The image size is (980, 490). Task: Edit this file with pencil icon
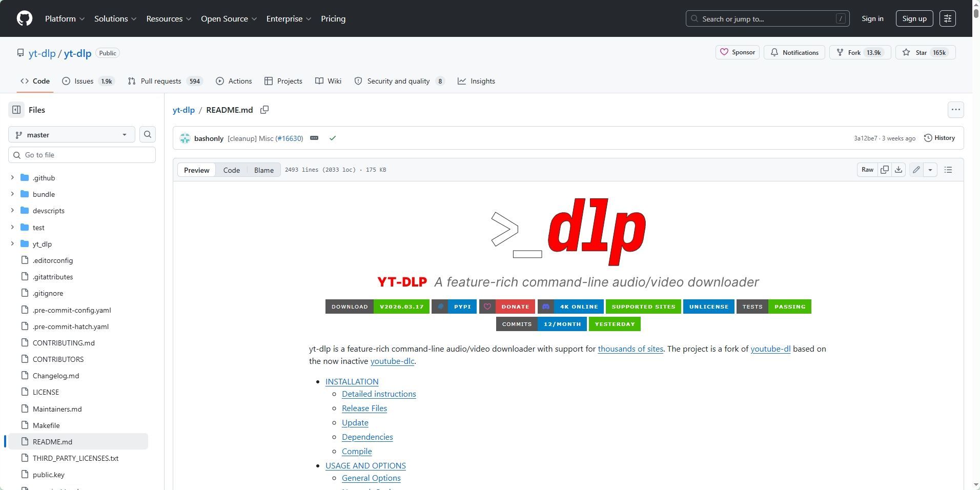coord(916,170)
